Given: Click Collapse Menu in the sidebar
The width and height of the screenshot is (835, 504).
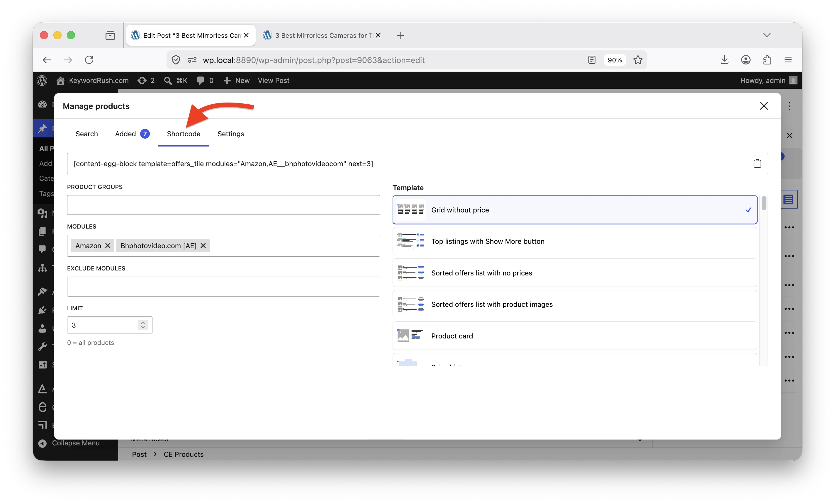Looking at the screenshot, I should pyautogui.click(x=69, y=443).
